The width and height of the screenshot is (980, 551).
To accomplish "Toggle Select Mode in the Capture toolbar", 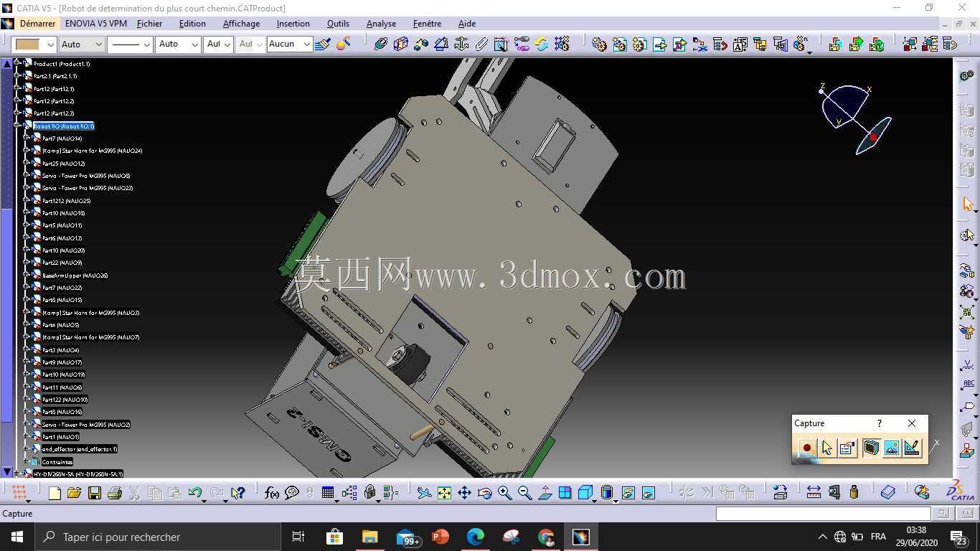I will (827, 448).
